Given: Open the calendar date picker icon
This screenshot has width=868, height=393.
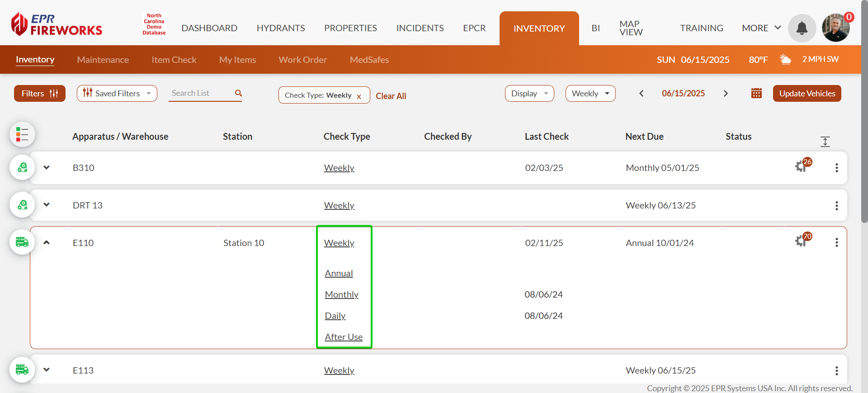Looking at the screenshot, I should pyautogui.click(x=756, y=94).
